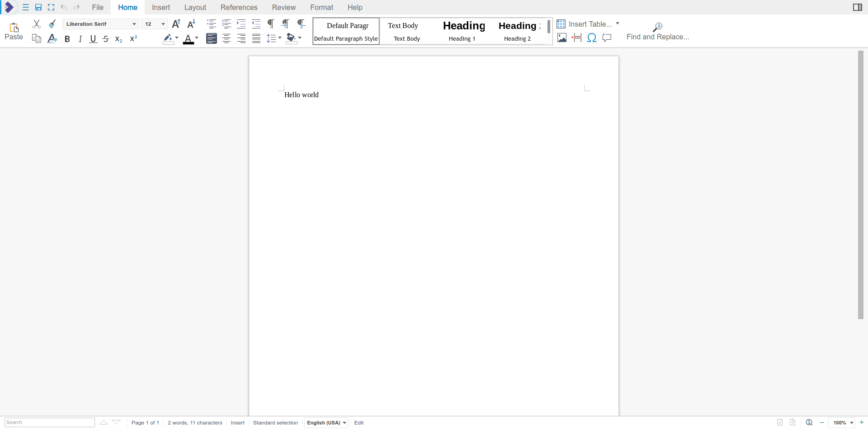The width and height of the screenshot is (868, 429).
Task: Insert a special character
Action: click(x=592, y=38)
